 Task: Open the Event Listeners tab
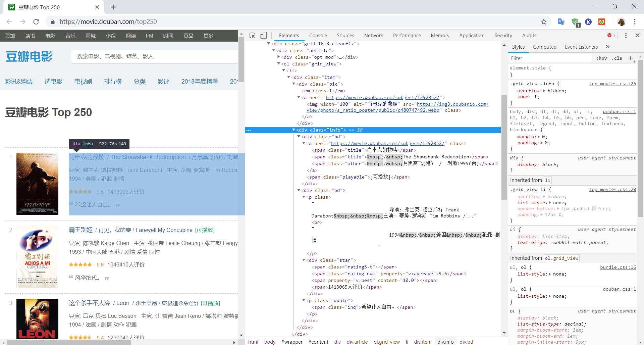click(581, 47)
